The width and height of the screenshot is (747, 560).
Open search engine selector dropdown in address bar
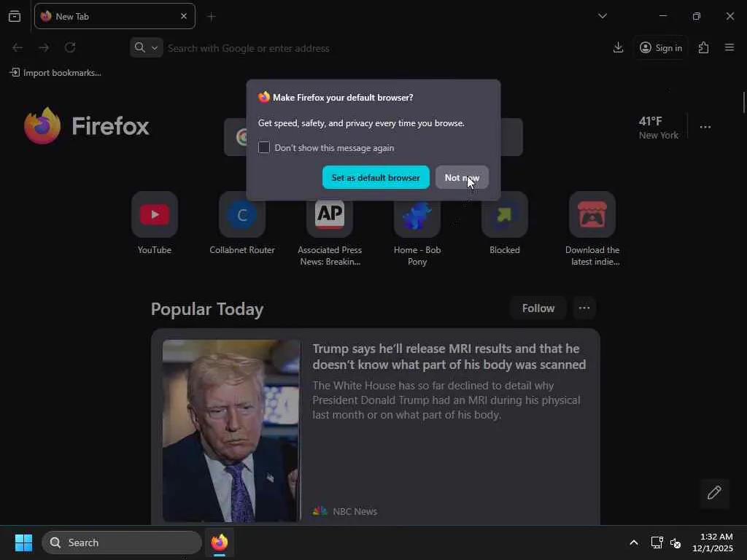point(146,47)
